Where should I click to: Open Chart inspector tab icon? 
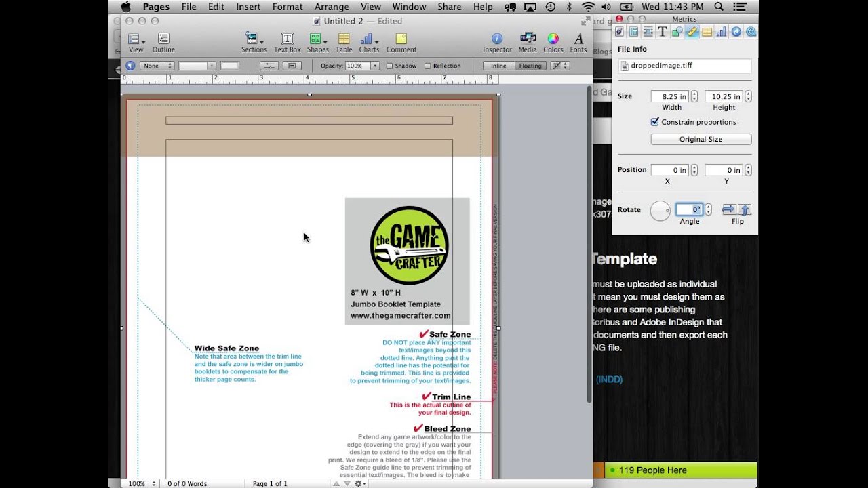[721, 32]
